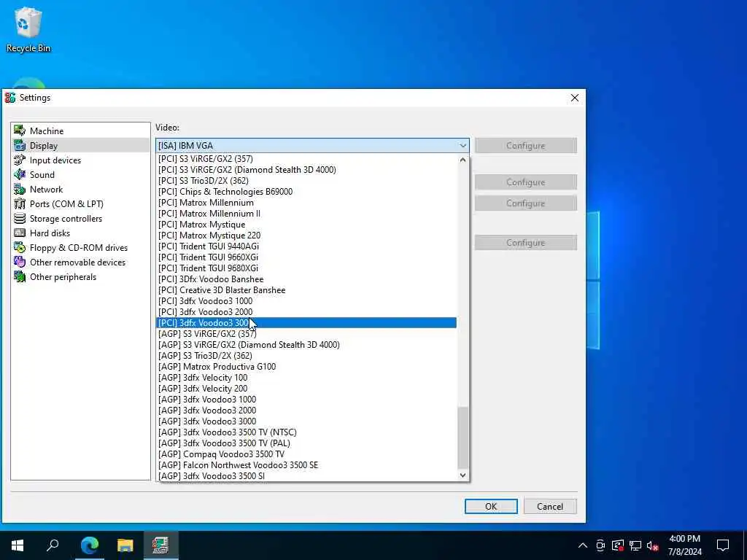Image resolution: width=747 pixels, height=560 pixels.
Task: Open taskbar search magnifier
Action: (53, 545)
